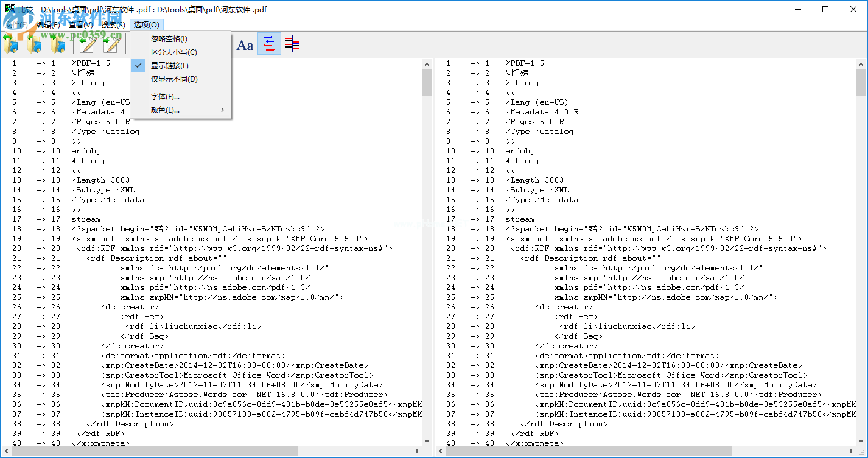Click '</rdf:Description>' line in right pane

[x=564, y=424]
